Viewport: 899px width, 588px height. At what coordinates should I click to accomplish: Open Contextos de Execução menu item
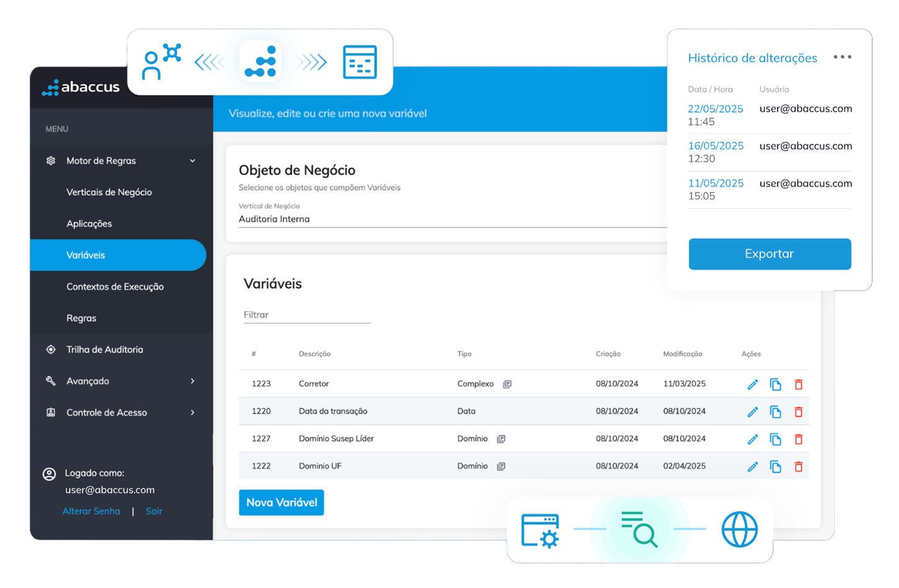click(x=115, y=287)
